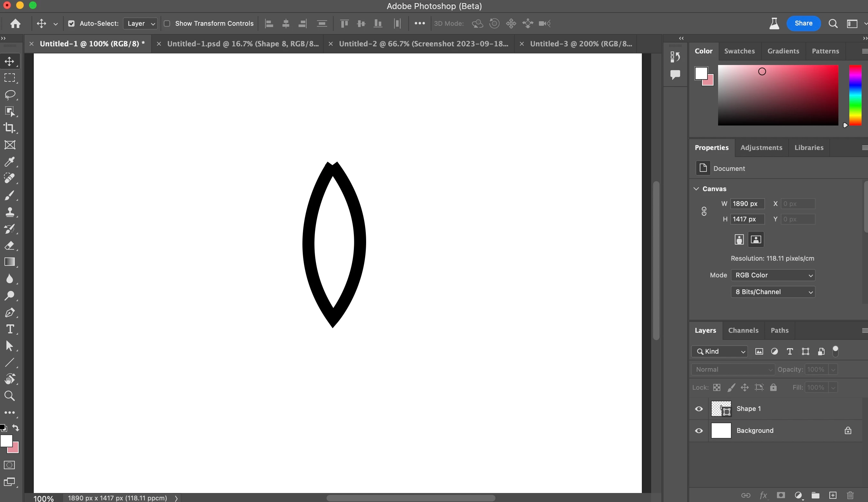Viewport: 868px width, 502px height.
Task: Click the trash icon to delete layer
Action: coord(850,495)
